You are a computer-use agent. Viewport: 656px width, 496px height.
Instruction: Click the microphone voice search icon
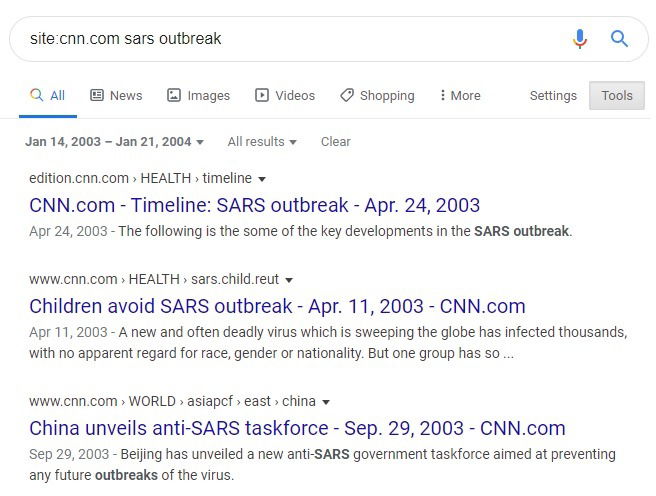click(x=580, y=39)
